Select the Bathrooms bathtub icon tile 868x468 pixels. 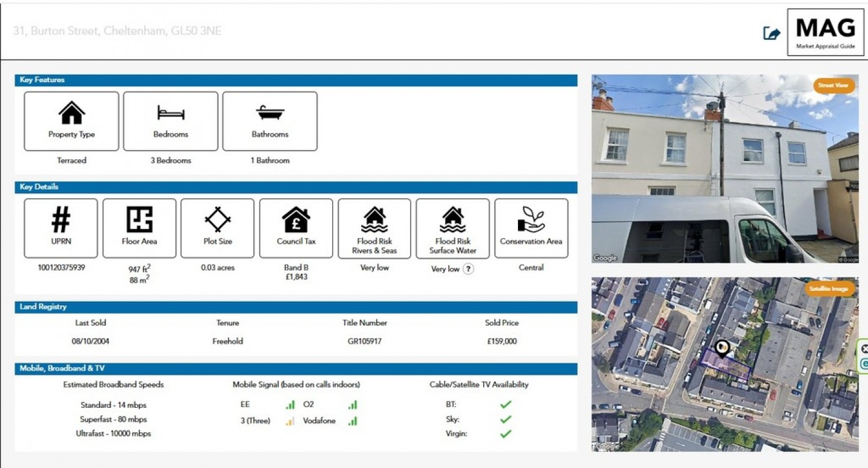click(270, 121)
